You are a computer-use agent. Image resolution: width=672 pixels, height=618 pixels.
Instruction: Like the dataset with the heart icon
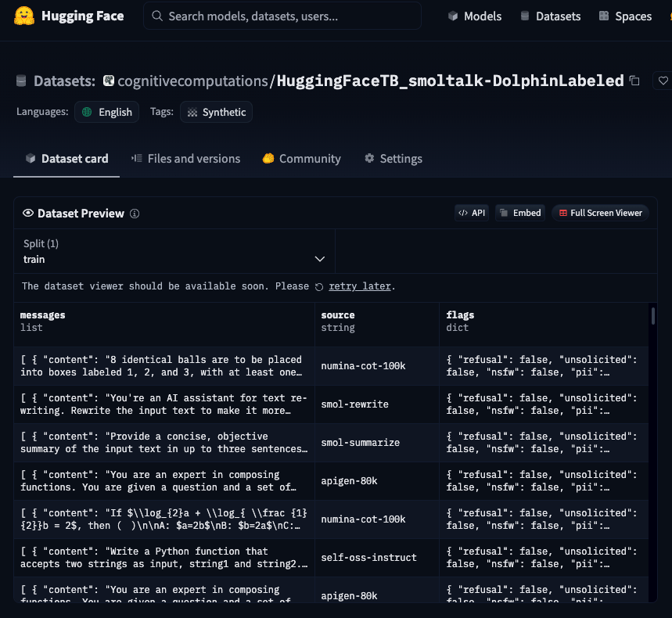pyautogui.click(x=663, y=81)
